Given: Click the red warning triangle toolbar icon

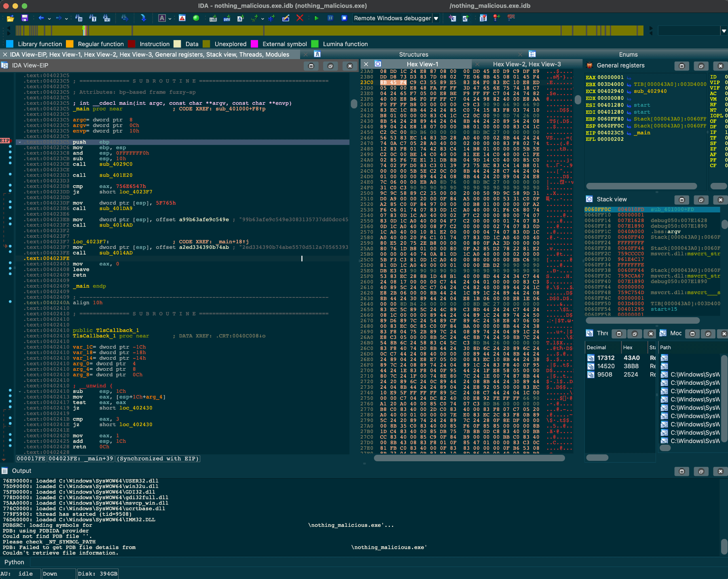Looking at the screenshot, I should point(182,18).
